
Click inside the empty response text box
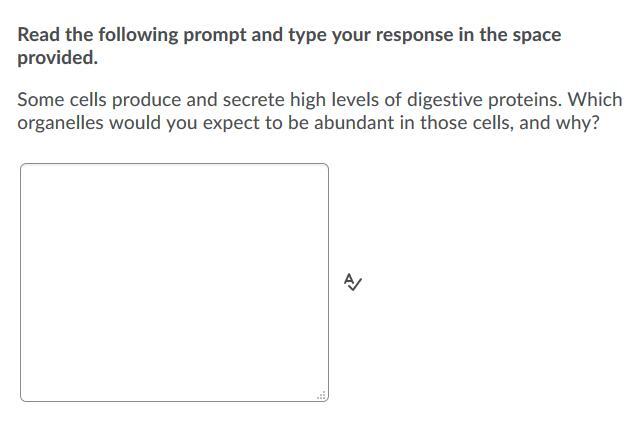tap(174, 282)
